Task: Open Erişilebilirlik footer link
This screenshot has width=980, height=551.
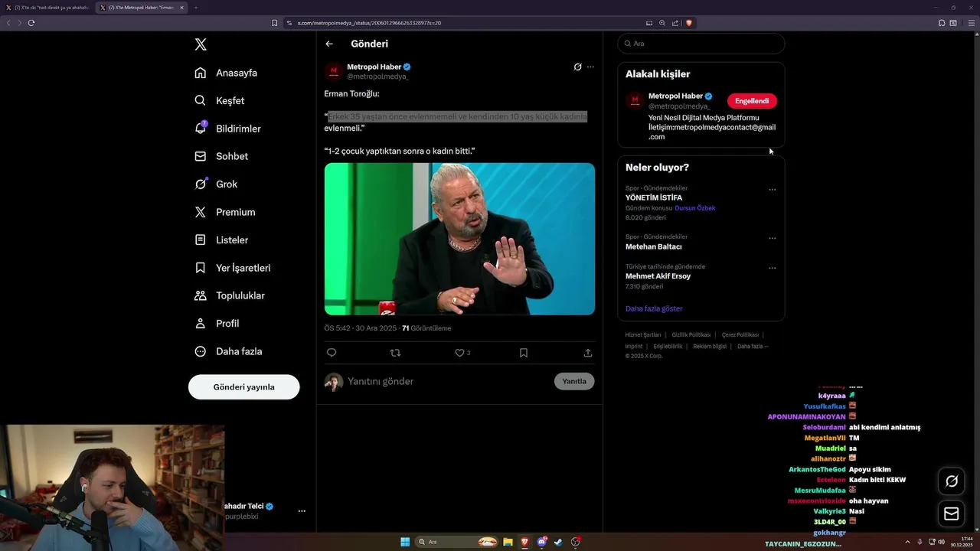Action: pos(668,346)
